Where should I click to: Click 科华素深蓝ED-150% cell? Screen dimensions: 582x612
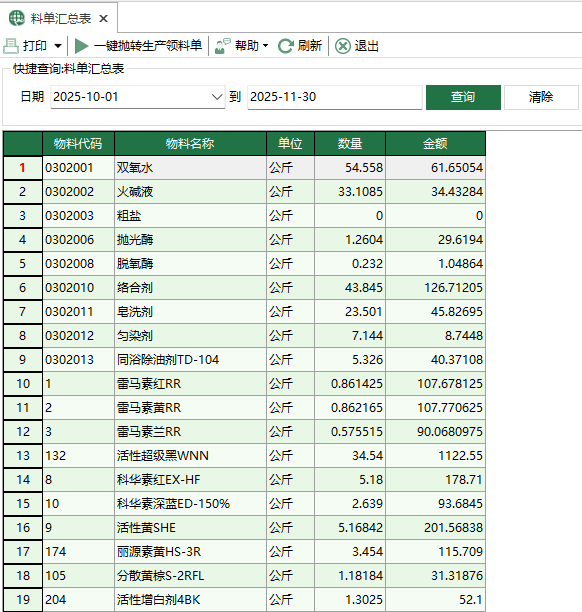point(190,504)
